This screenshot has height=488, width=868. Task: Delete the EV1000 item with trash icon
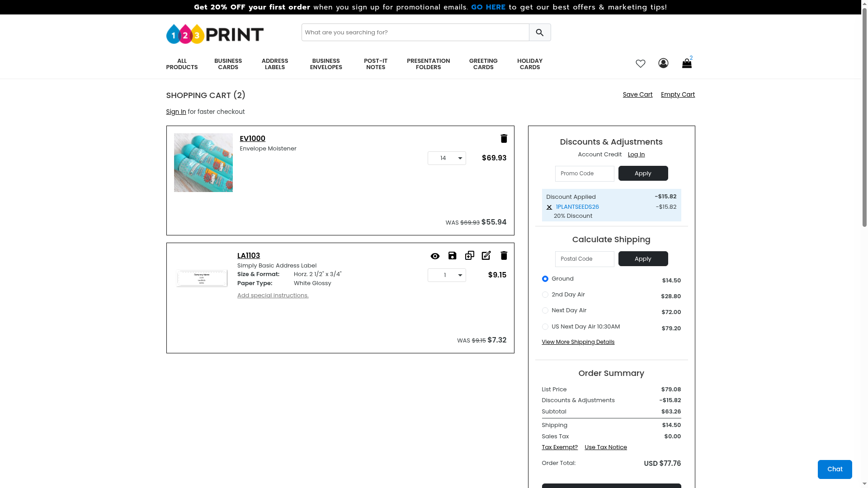point(504,139)
